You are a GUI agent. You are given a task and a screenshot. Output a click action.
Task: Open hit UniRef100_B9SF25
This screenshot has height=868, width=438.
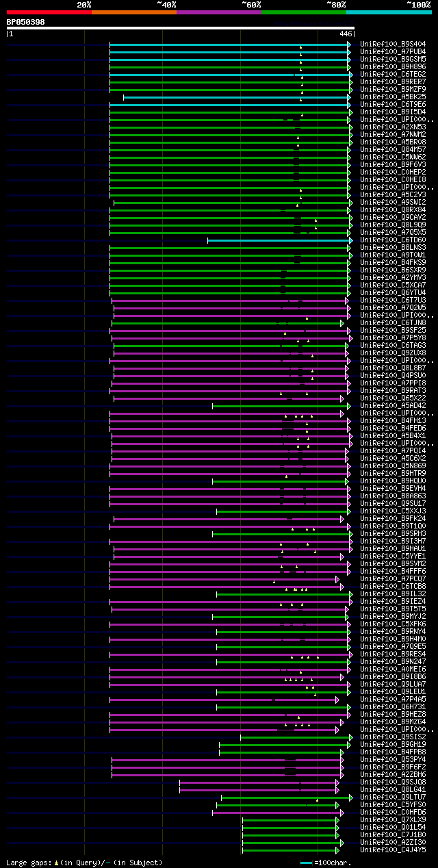(x=393, y=331)
